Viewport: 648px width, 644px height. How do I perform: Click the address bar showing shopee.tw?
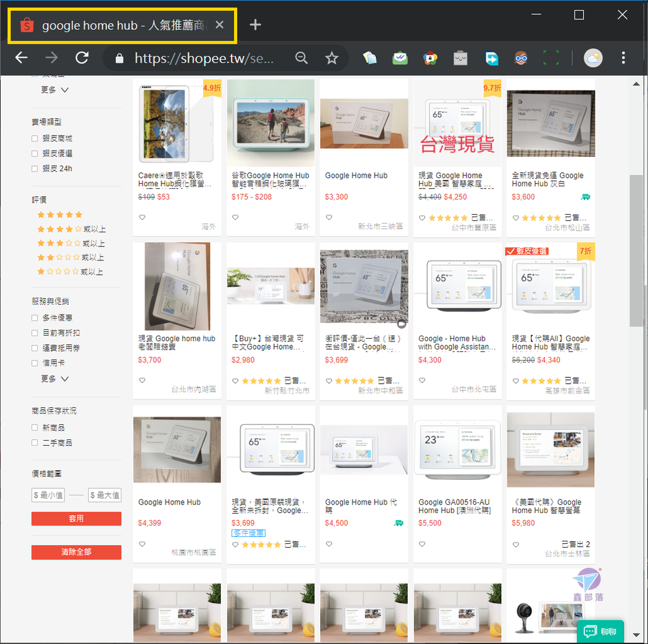coord(204,58)
